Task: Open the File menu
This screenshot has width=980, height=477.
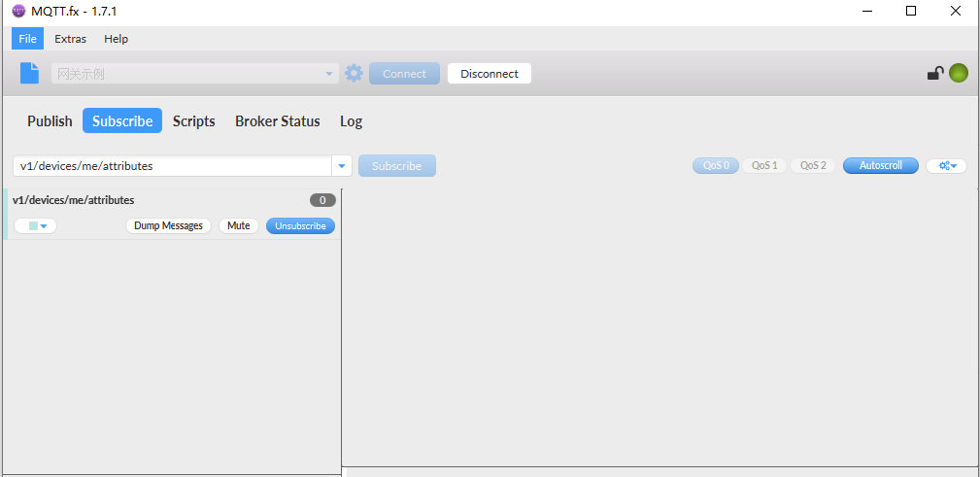Action: [27, 39]
